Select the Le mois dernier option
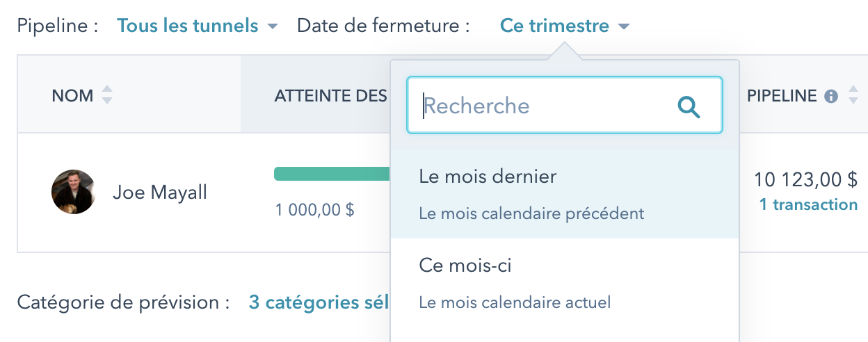The image size is (868, 342). [487, 177]
